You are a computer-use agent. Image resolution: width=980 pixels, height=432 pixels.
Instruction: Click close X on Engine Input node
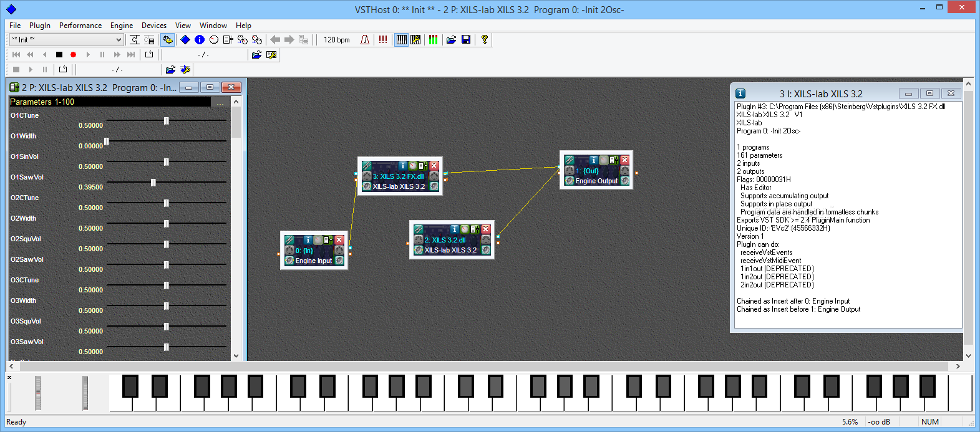(x=339, y=240)
